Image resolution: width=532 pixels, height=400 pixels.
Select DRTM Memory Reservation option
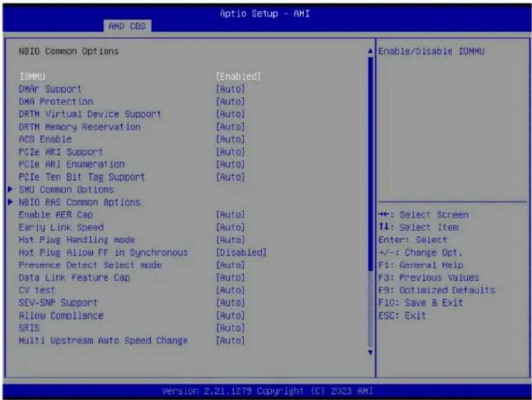click(x=80, y=127)
